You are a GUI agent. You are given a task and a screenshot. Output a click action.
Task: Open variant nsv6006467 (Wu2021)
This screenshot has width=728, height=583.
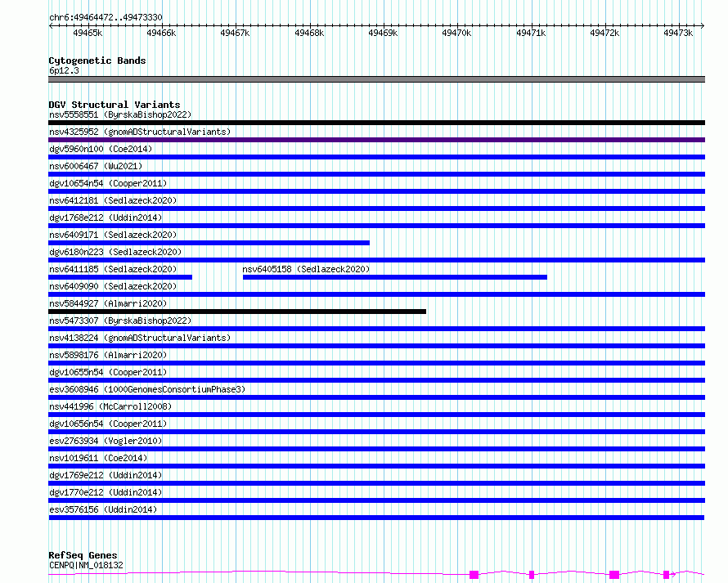coord(96,166)
